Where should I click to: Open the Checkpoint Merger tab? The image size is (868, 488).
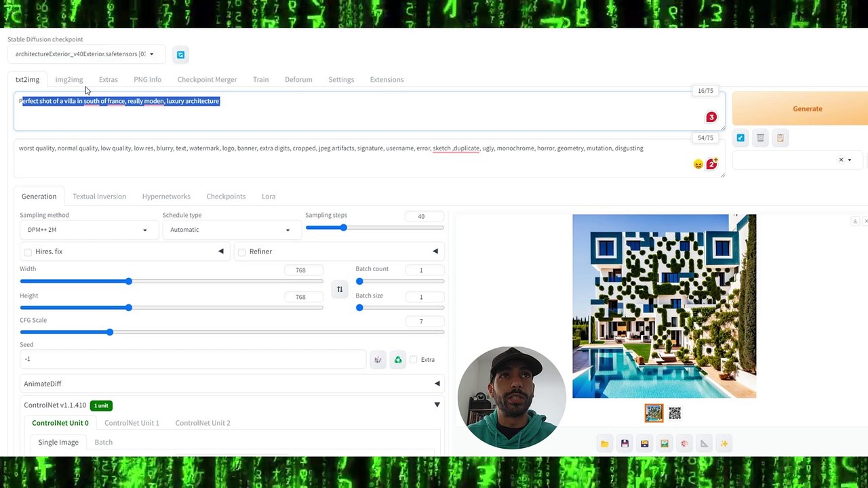207,79
